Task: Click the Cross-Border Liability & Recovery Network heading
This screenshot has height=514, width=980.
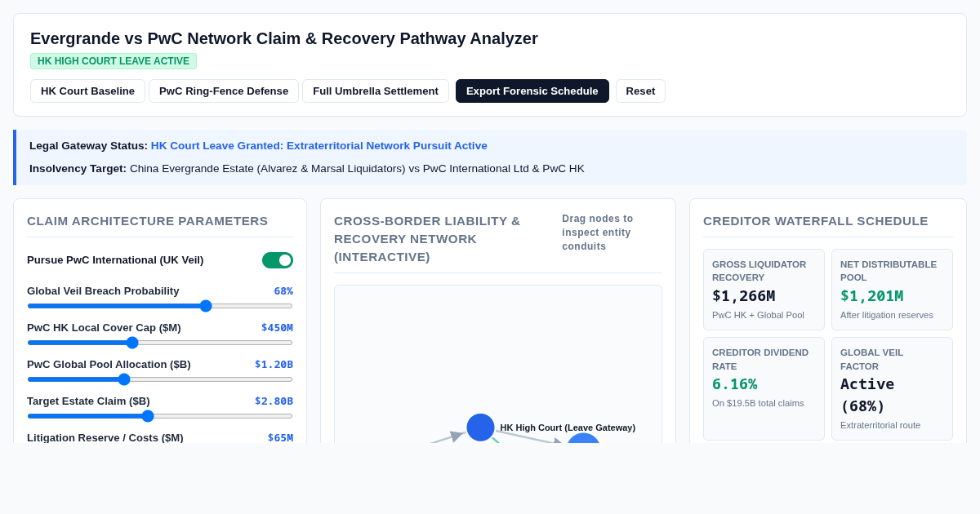Action: [427, 239]
